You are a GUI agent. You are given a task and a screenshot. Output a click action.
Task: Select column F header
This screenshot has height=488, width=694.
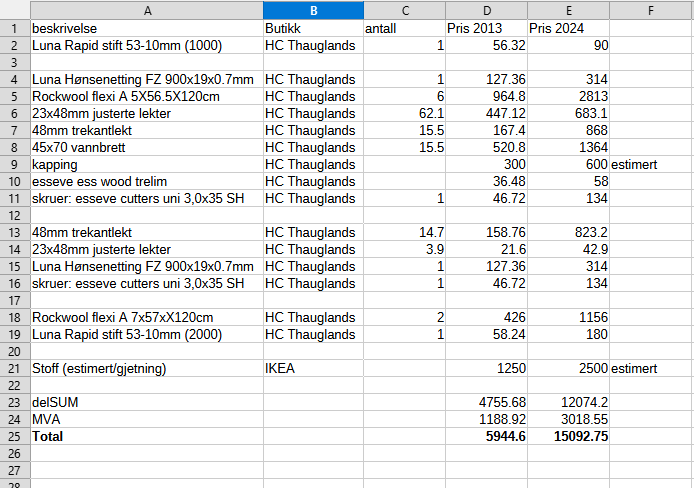[650, 10]
